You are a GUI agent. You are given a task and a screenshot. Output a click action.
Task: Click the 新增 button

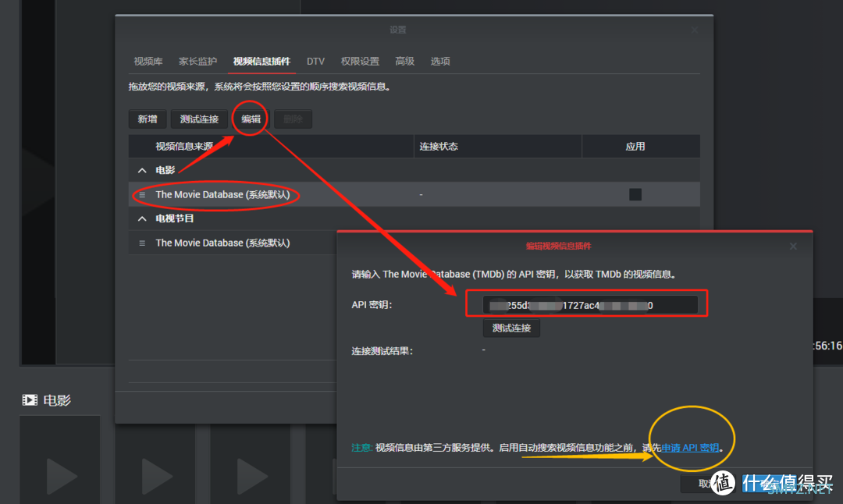tap(148, 119)
